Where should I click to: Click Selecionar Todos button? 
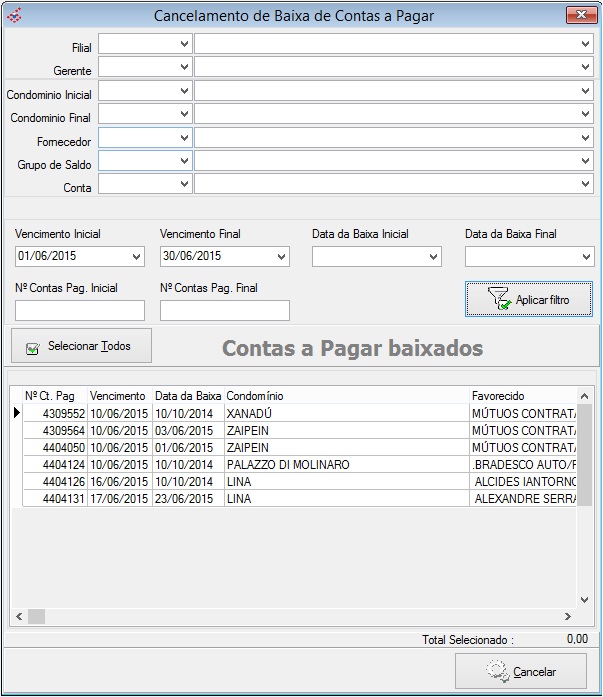pyautogui.click(x=80, y=346)
